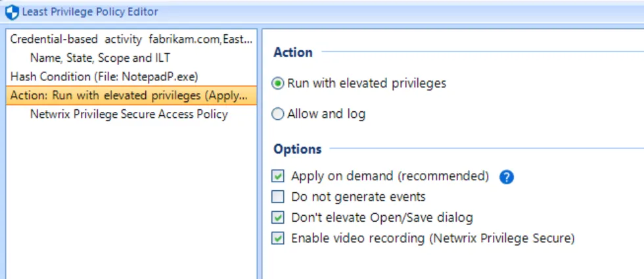
Task: Click the Options section heading
Action: tap(297, 149)
